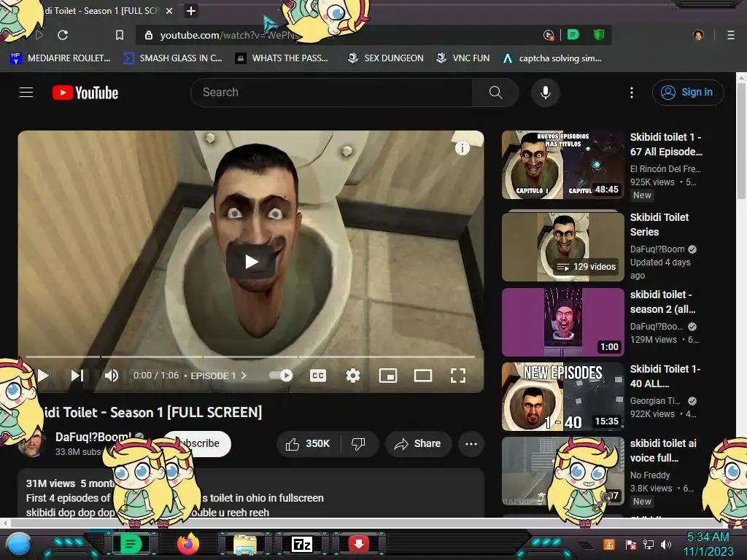Image resolution: width=747 pixels, height=560 pixels.
Task: Open SMASH GLASS IN C... bookmark
Action: point(172,58)
